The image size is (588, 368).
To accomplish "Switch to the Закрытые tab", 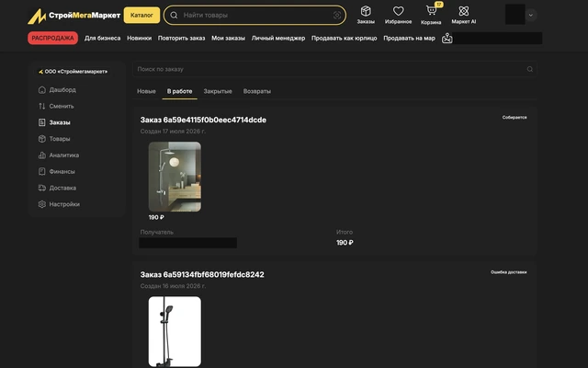I will (218, 91).
